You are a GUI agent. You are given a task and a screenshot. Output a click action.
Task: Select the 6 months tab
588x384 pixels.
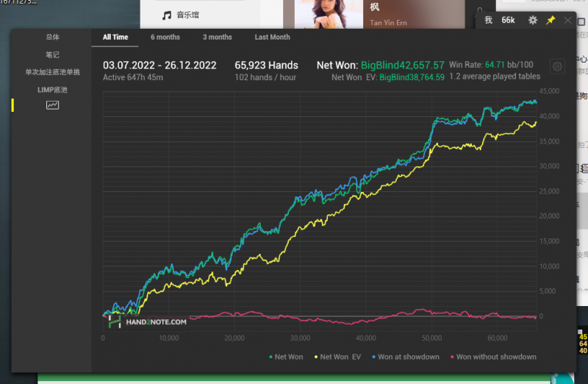[165, 38]
